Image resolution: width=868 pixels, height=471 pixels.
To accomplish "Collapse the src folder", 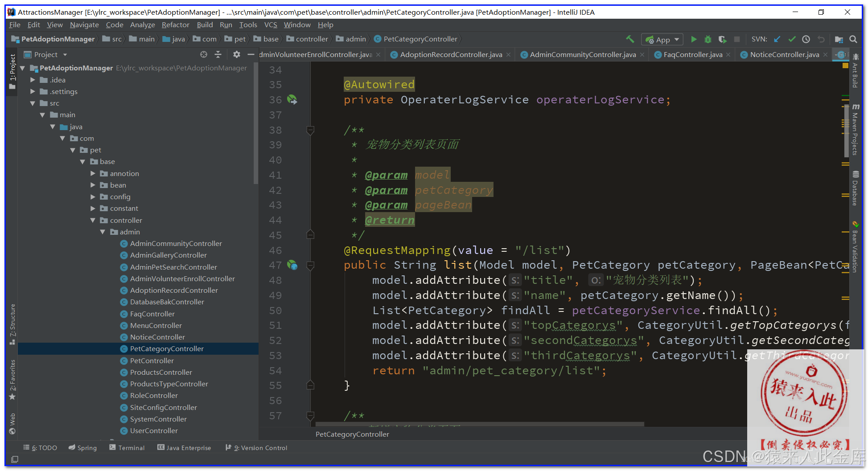I will [x=33, y=103].
